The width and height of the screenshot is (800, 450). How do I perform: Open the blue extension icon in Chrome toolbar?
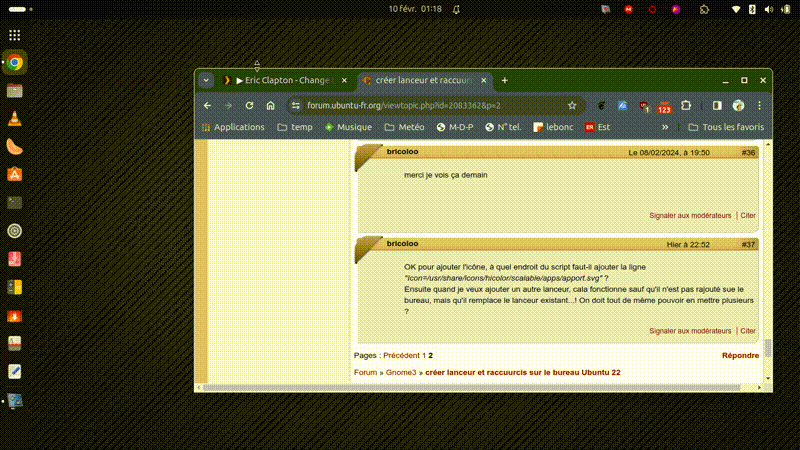pos(622,106)
